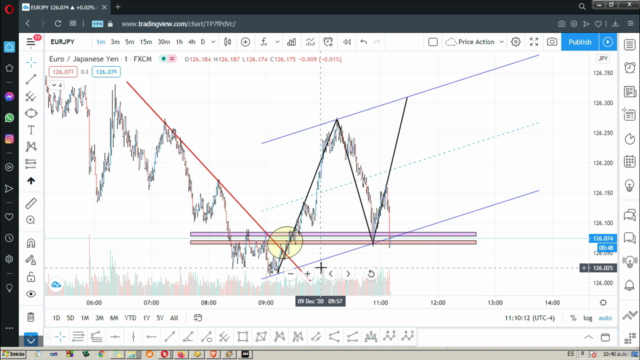The image size is (640, 360).
Task: Open the ruler measure tool
Action: (x=31, y=203)
